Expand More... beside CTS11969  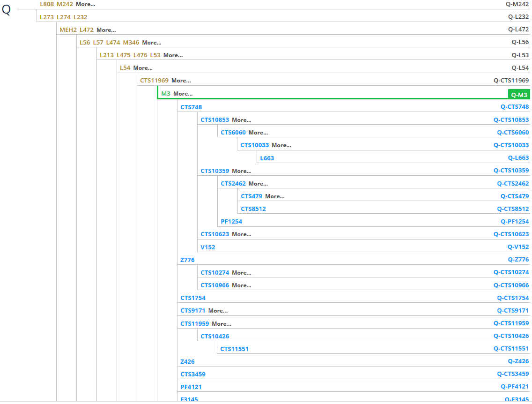tap(181, 81)
